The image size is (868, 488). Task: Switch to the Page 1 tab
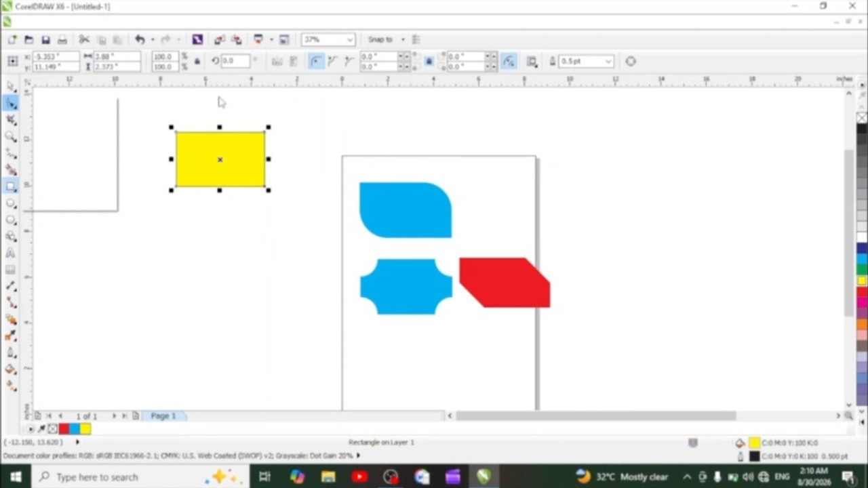(163, 416)
